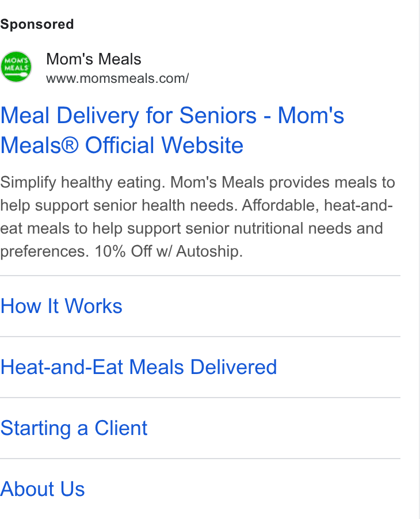This screenshot has height=519, width=420.
Task: Click the word Works in How It Works
Action: (93, 306)
